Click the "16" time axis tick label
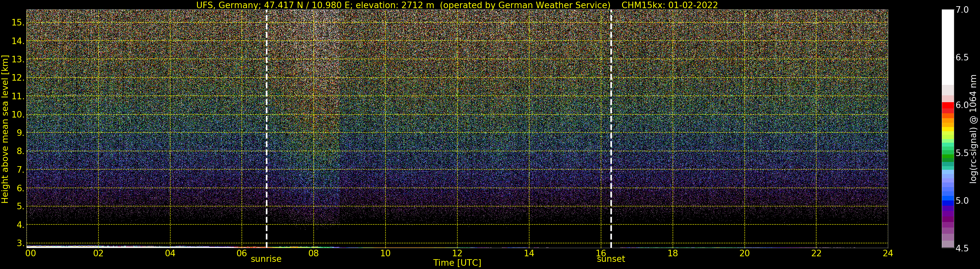Viewport: 980px width, 269px height. point(601,253)
